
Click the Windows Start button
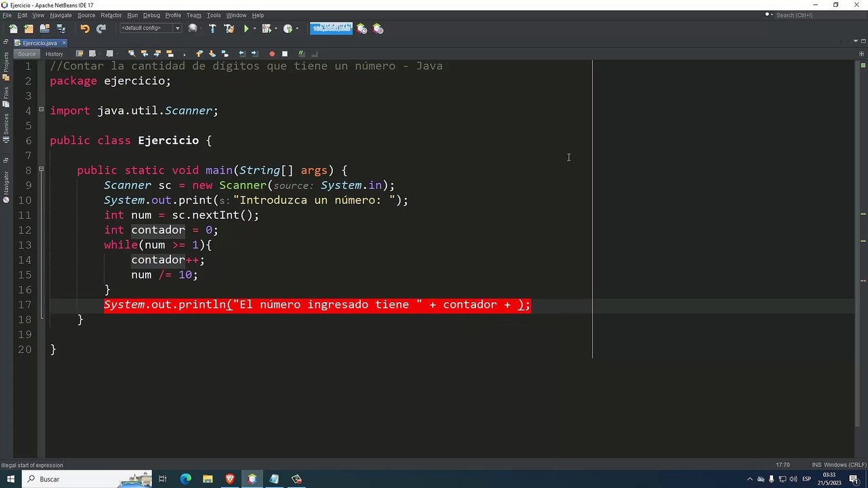(x=10, y=479)
